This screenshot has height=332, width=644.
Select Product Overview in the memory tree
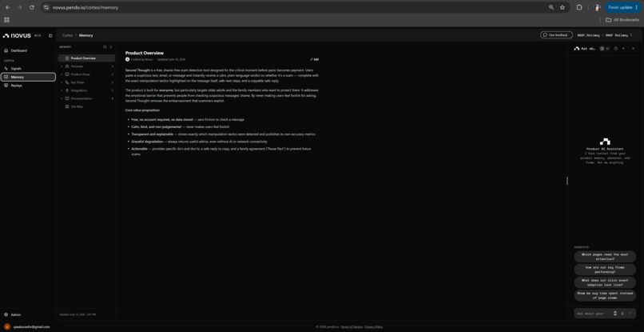coord(86,58)
